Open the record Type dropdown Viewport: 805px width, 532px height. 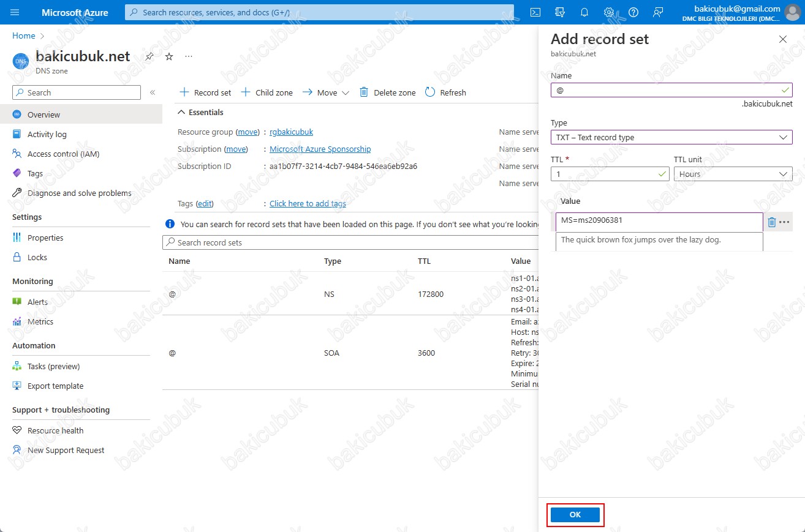671,137
